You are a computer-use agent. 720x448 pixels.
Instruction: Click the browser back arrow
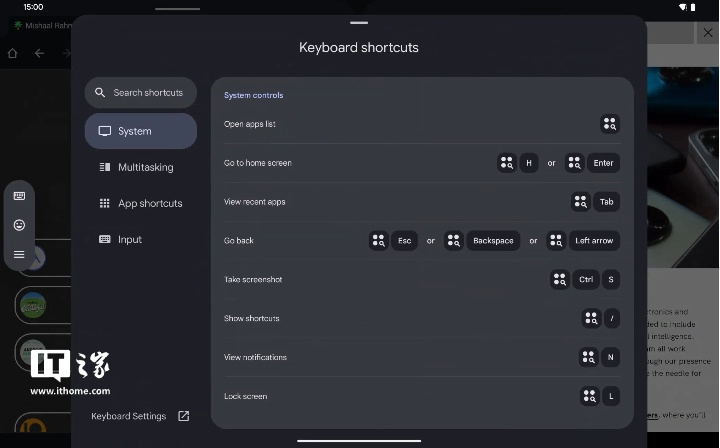(39, 53)
